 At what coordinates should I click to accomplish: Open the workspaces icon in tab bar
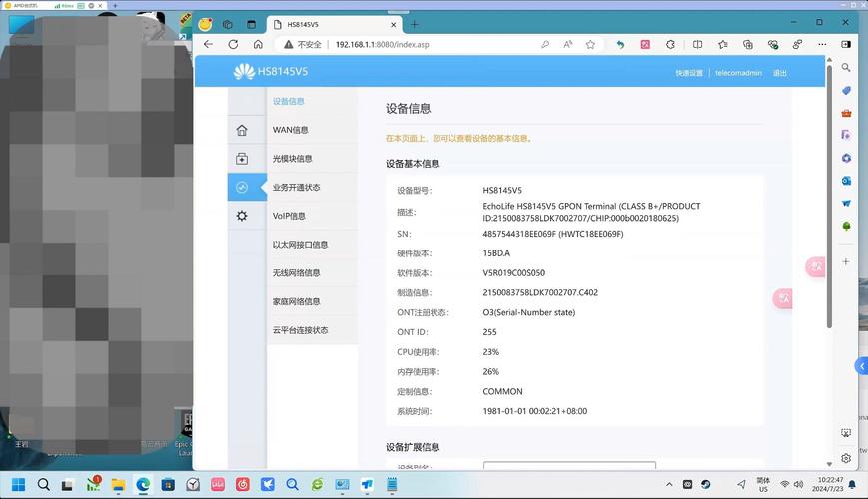pyautogui.click(x=228, y=24)
